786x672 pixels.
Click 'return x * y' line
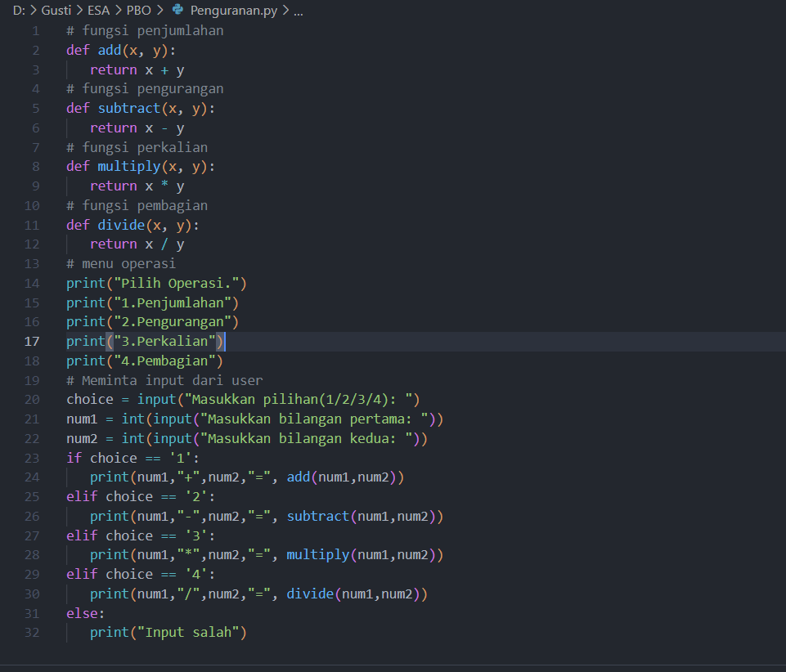click(x=137, y=186)
